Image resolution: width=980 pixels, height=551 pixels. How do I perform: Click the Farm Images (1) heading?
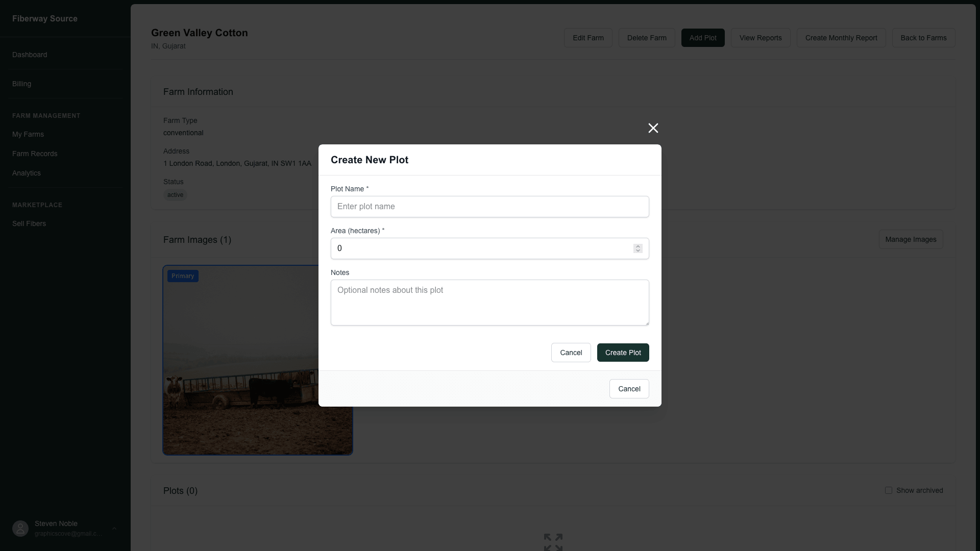coord(197,240)
